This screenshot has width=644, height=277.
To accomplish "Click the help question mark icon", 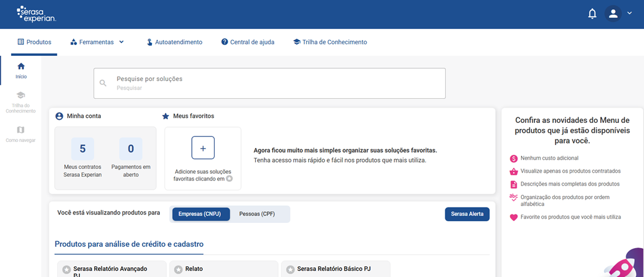I will point(225,42).
